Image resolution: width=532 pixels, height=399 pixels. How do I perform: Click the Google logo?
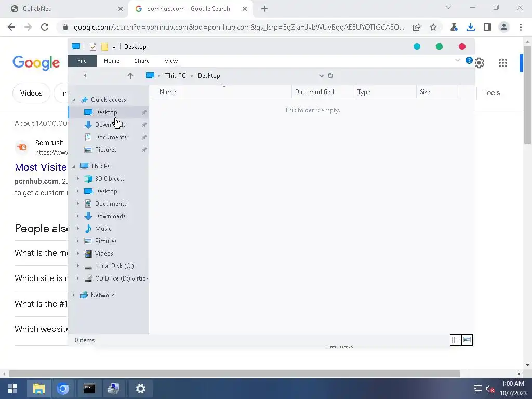click(36, 63)
